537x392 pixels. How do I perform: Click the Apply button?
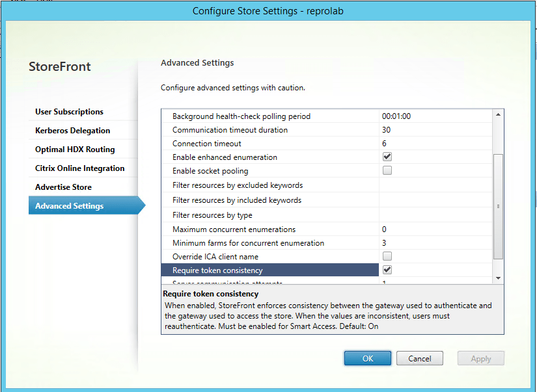(x=481, y=358)
